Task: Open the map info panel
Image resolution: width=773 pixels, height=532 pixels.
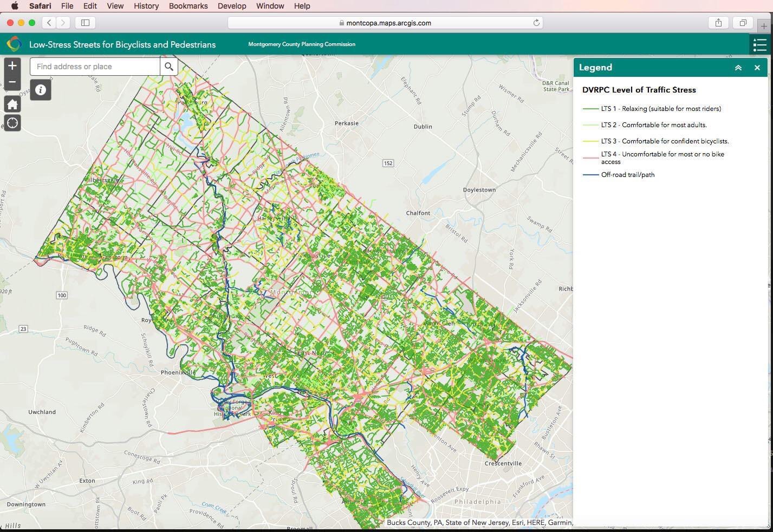Action: [x=41, y=90]
